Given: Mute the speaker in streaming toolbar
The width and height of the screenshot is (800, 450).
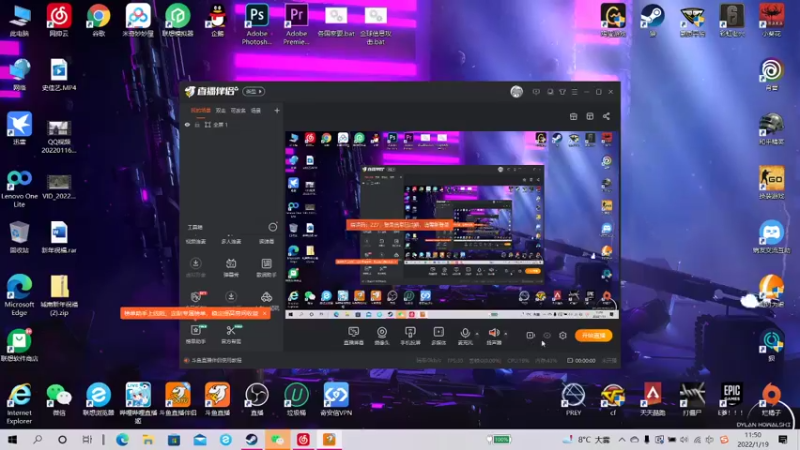Looking at the screenshot, I should point(494,336).
